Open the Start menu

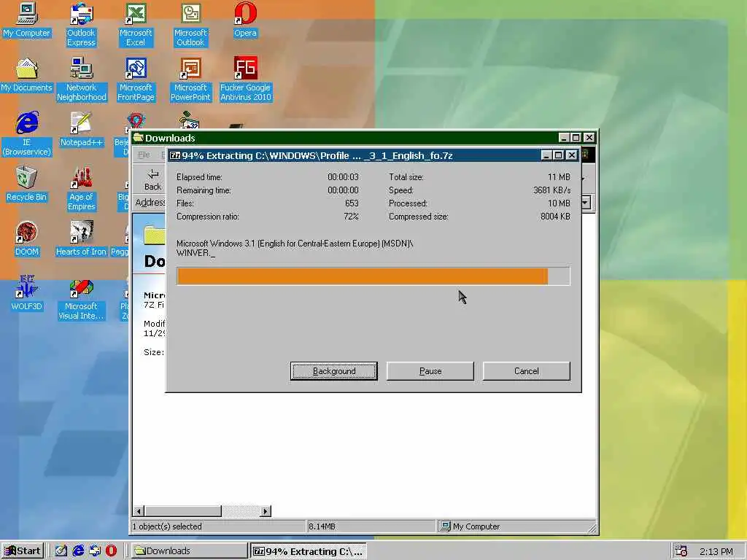coord(23,551)
